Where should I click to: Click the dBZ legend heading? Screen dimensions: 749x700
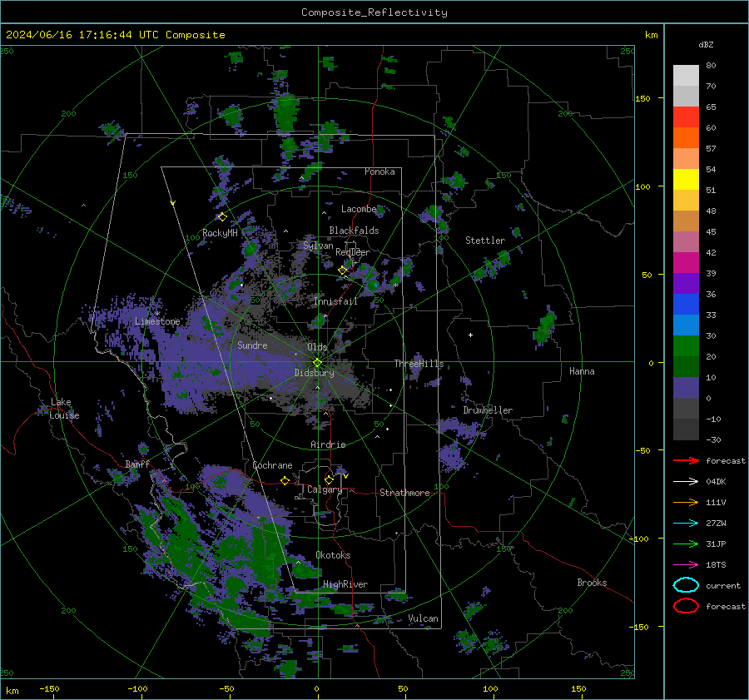706,44
